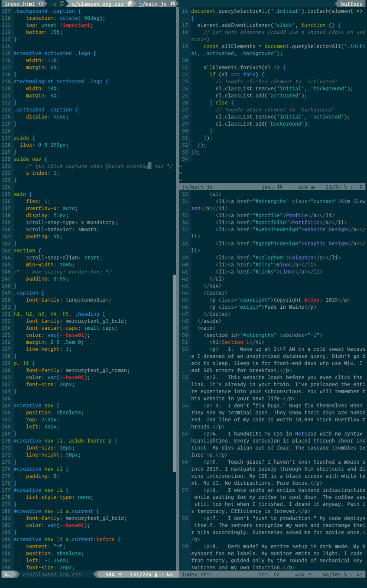The image size is (367, 588).
Task: Click the 46/101 line counter in index.html status line
Action: (x=332, y=574)
